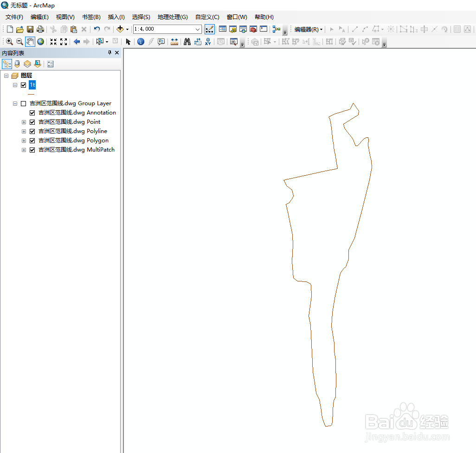Toggle the Editor Toolbar icon
This screenshot has width=476, height=453.
coord(209,29)
